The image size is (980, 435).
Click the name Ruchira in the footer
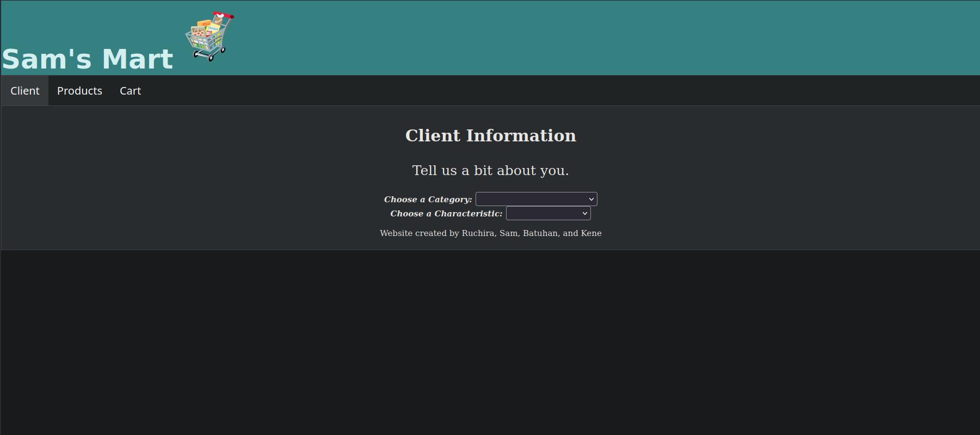(478, 233)
